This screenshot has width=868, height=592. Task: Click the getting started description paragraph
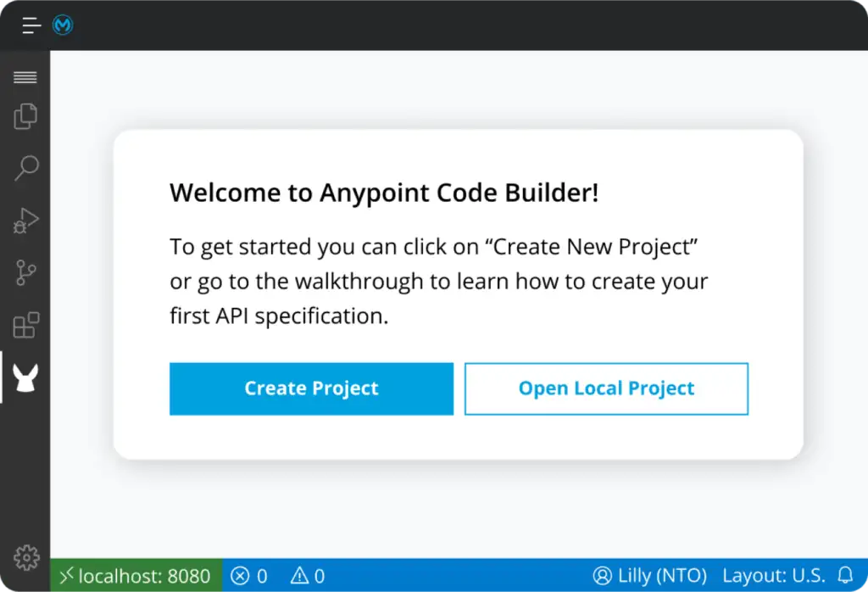(438, 281)
